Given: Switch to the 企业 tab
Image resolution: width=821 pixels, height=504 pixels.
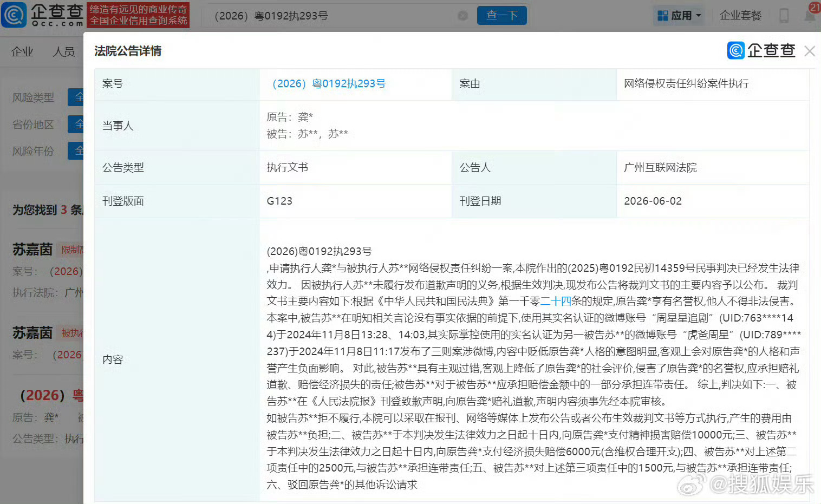Looking at the screenshot, I should tap(22, 51).
